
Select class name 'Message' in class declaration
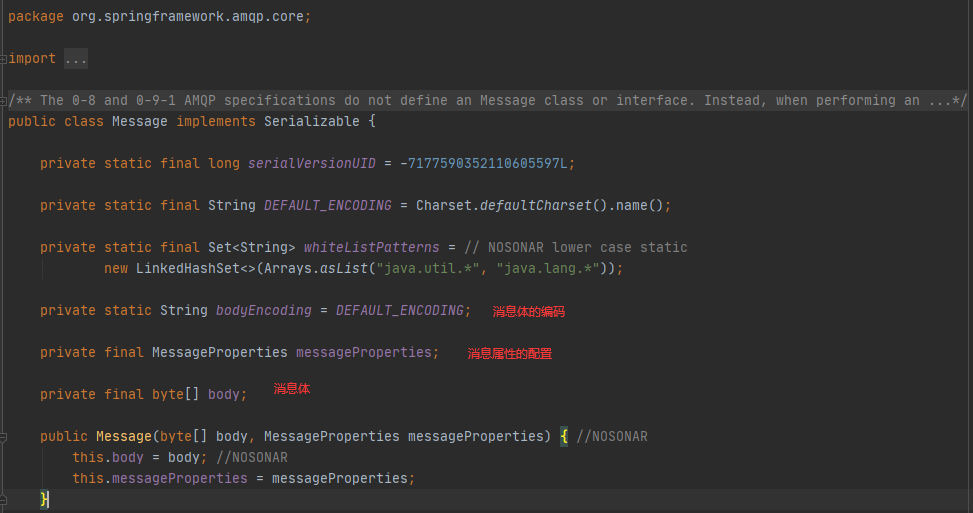click(140, 122)
